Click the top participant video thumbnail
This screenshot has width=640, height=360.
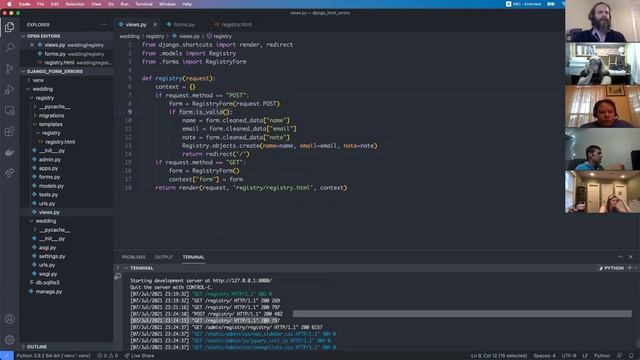(x=602, y=21)
